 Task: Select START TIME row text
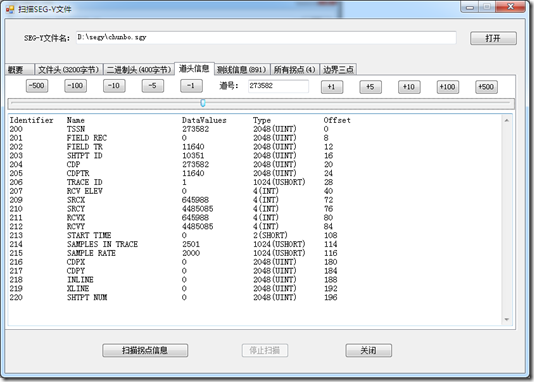[x=89, y=235]
